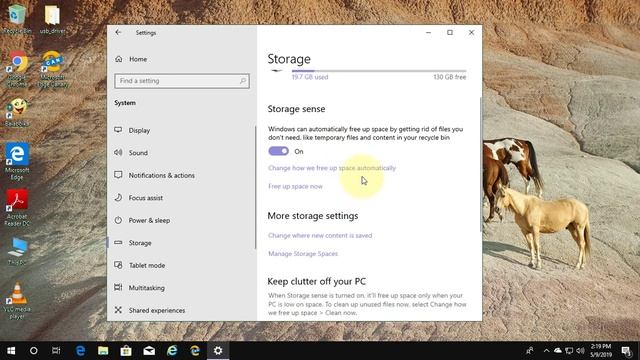Maximize the Settings window
Screen dimensions: 640x360
(x=450, y=32)
